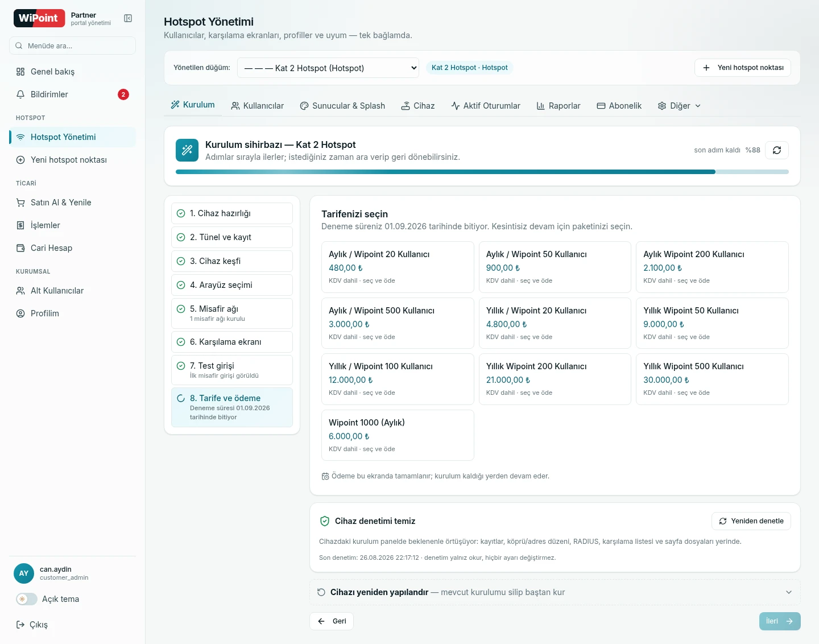Click the shield icon of Cihaz denetimi
The image size is (819, 644).
(x=325, y=521)
